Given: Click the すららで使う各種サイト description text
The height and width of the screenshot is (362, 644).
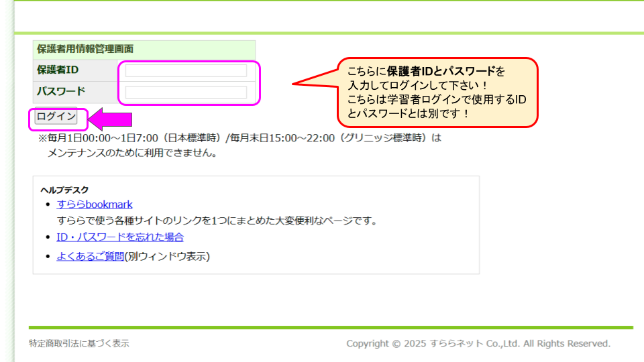Looking at the screenshot, I should (x=217, y=221).
